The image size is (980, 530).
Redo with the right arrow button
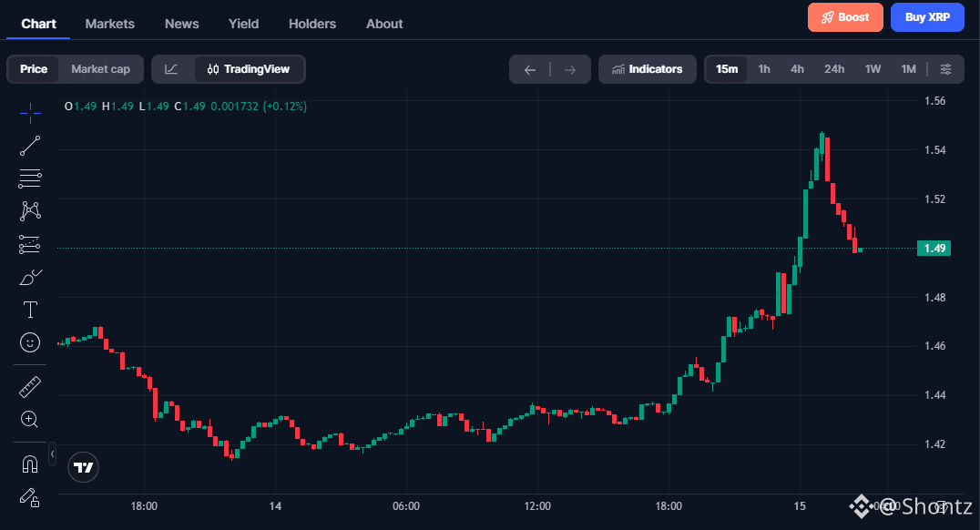pos(570,69)
